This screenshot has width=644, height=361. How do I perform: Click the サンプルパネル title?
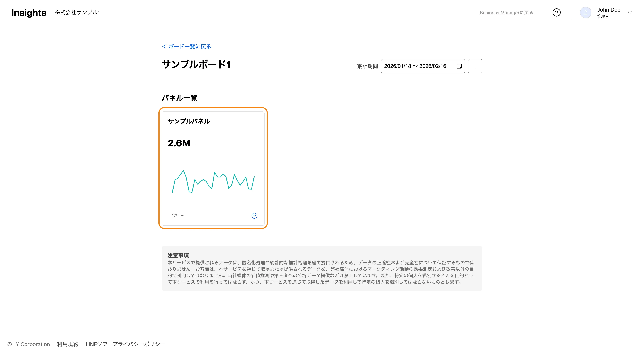pyautogui.click(x=189, y=121)
